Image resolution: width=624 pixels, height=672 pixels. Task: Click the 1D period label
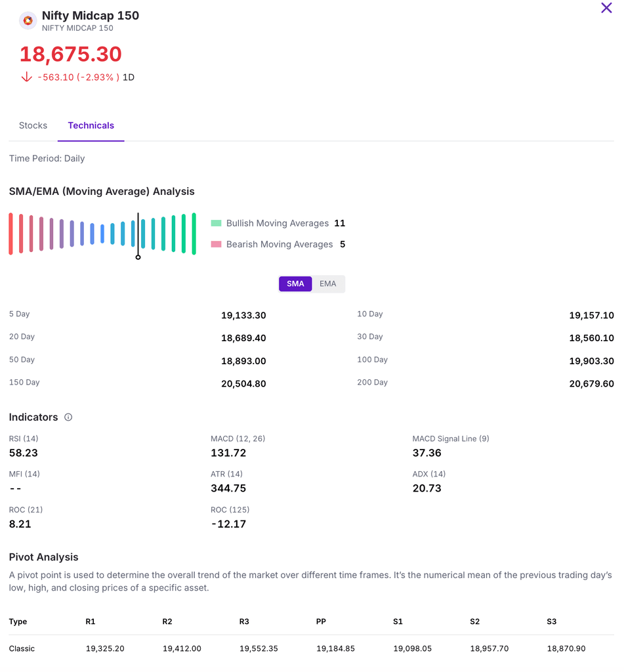[129, 77]
